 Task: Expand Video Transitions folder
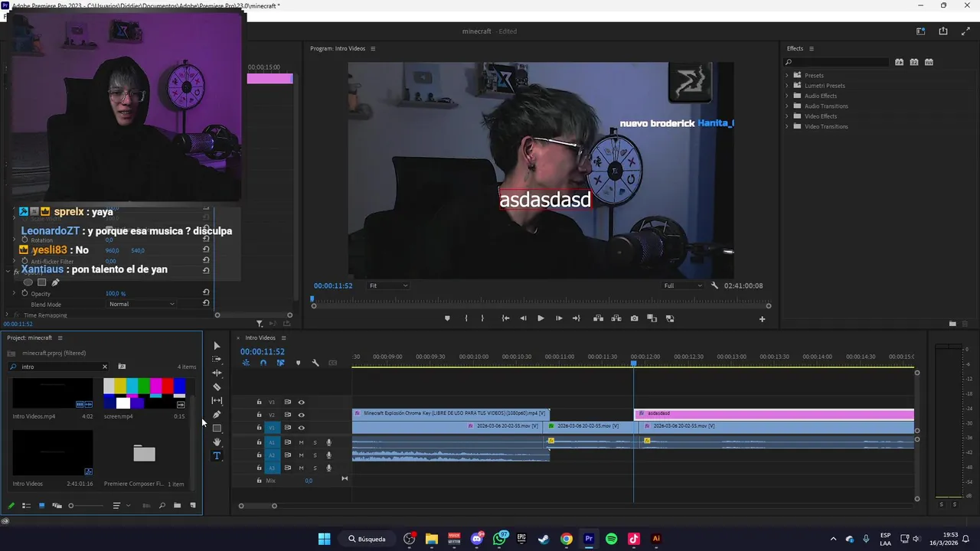[786, 126]
